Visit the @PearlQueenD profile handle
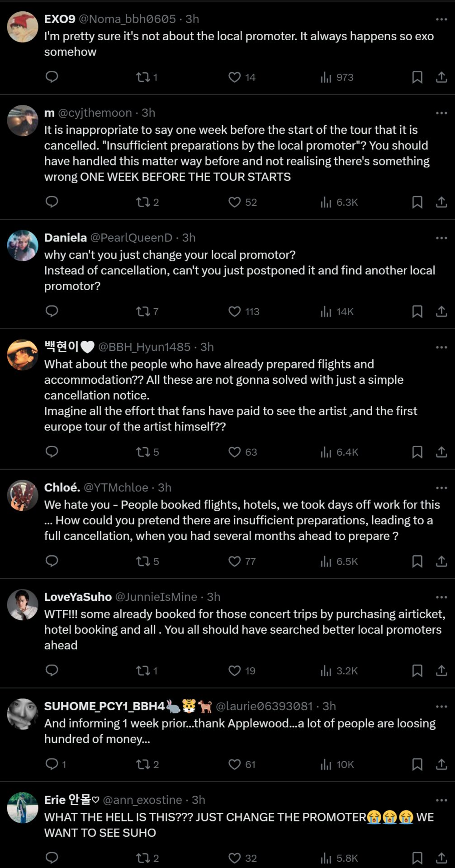 point(131,238)
